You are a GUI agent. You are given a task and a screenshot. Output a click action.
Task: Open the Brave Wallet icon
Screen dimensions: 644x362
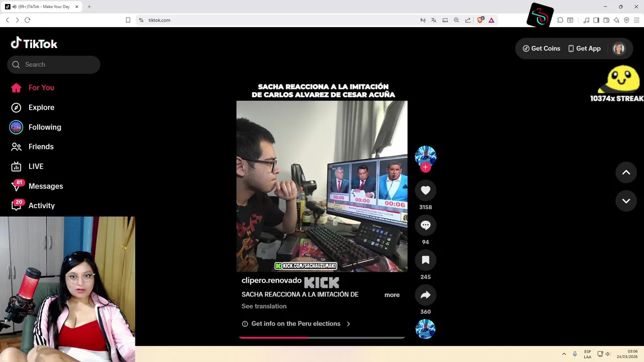click(606, 20)
